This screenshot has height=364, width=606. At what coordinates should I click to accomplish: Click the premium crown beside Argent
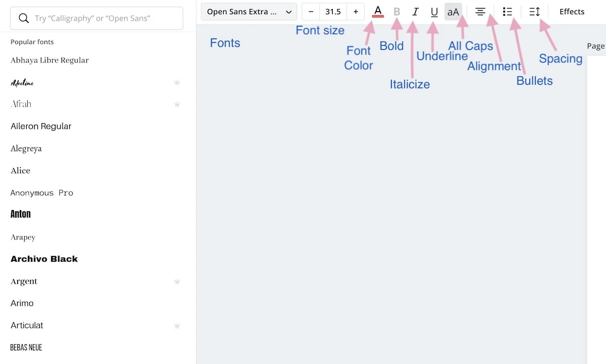[177, 282]
